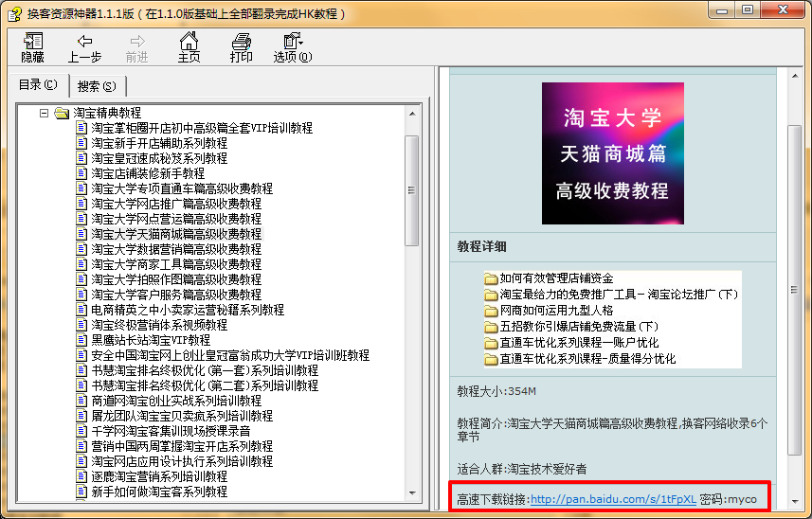This screenshot has width=812, height=519.
Task: Click the 适合人群:淘宝技术爱好者 text
Action: (521, 470)
